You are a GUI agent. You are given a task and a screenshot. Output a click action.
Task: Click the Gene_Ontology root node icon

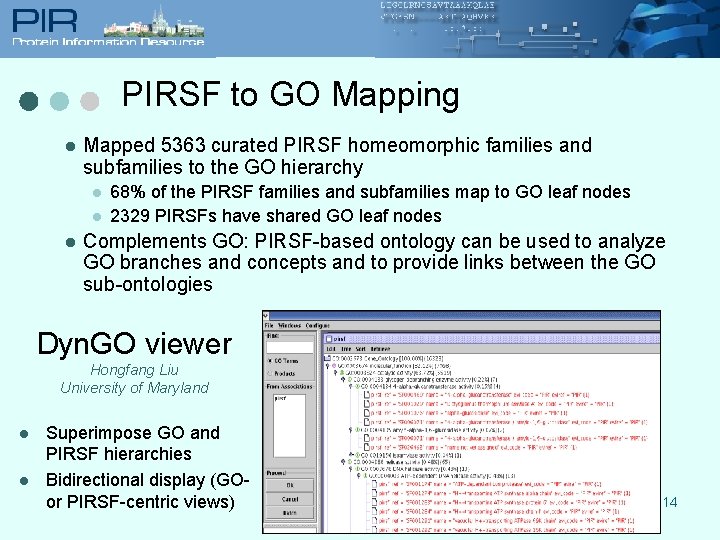click(x=328, y=358)
